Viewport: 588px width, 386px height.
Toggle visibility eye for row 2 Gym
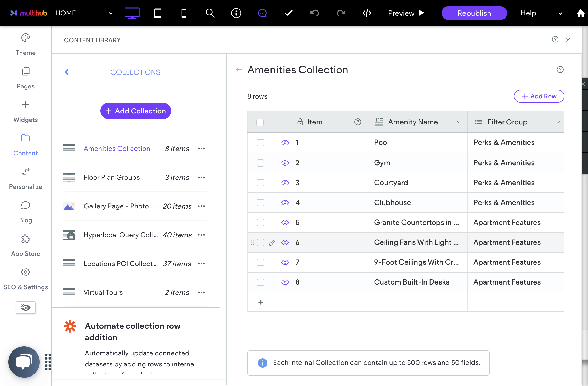pos(285,163)
